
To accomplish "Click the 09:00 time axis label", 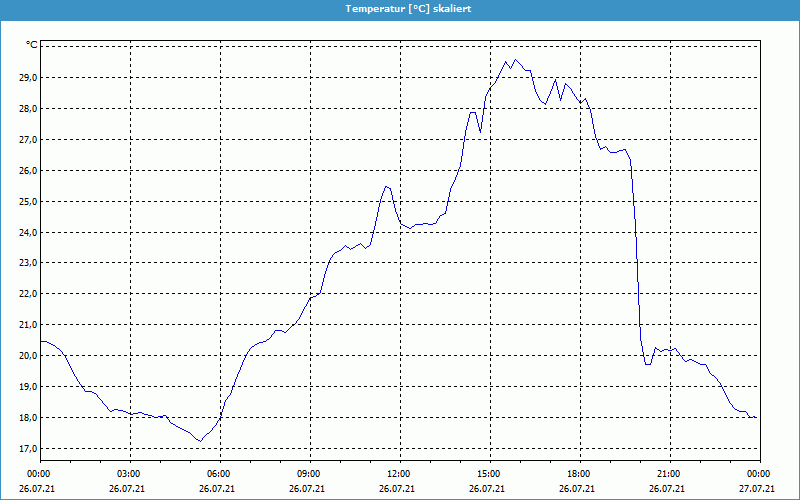I will point(309,474).
